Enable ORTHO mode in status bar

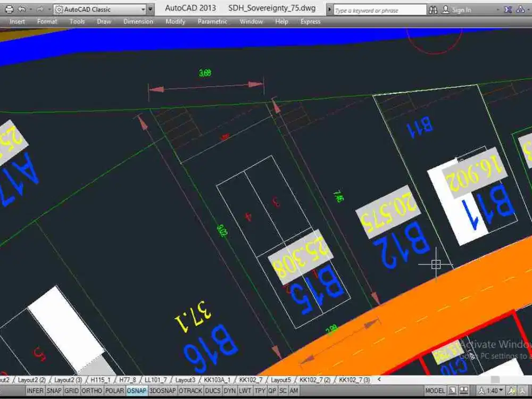pyautogui.click(x=92, y=391)
